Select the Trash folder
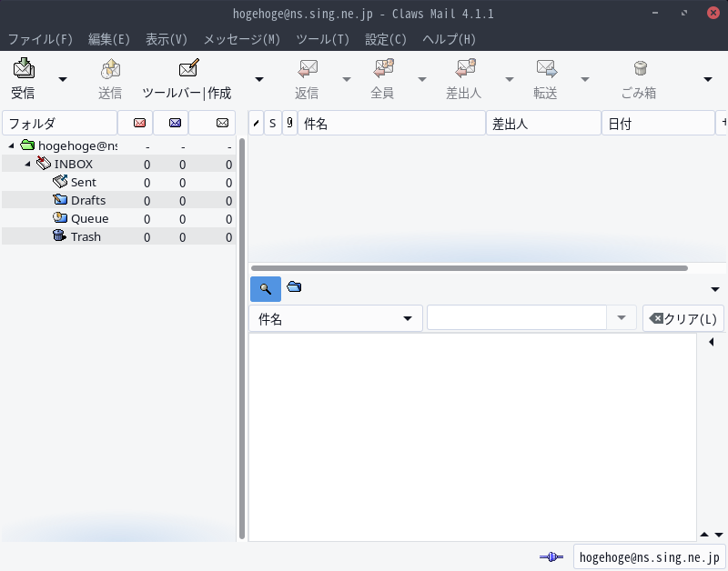The width and height of the screenshot is (728, 571). coord(118,236)
